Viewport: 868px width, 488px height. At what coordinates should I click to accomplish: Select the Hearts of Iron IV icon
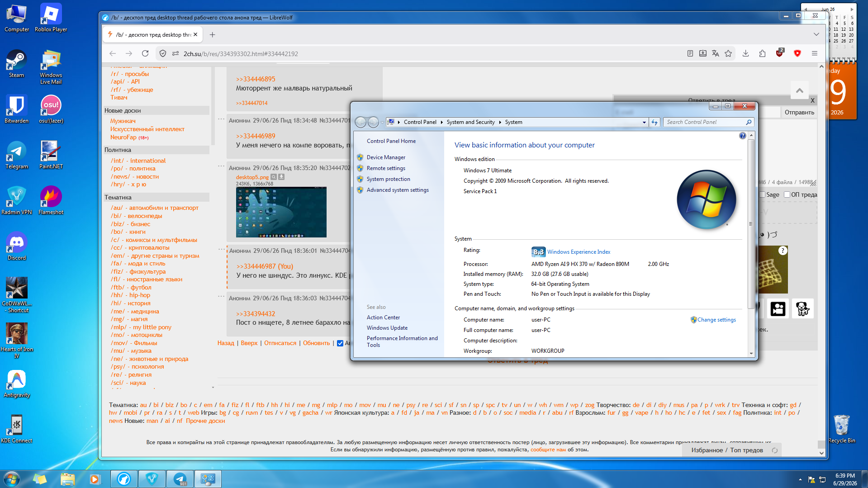pos(16,341)
